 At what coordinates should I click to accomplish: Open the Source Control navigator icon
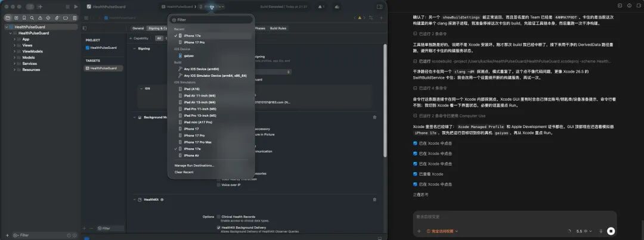(17, 18)
